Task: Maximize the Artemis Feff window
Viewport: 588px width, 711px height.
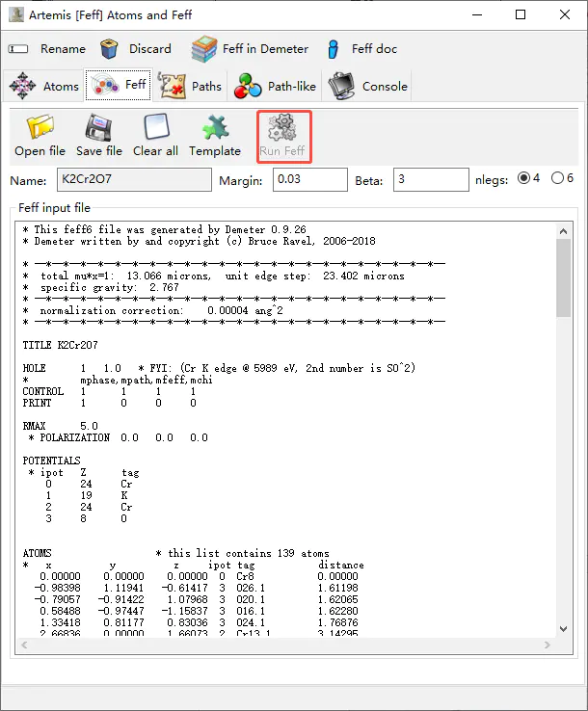Action: point(521,14)
